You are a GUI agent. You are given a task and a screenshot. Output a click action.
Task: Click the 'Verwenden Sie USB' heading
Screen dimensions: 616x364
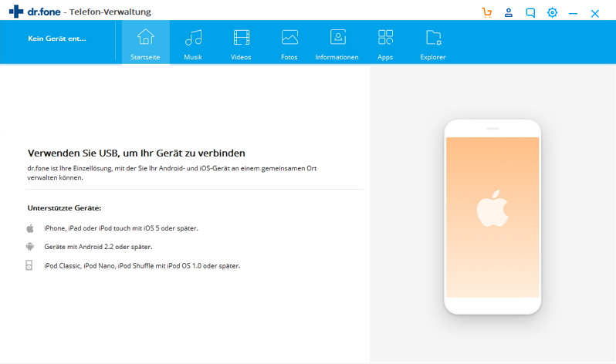pyautogui.click(x=137, y=153)
